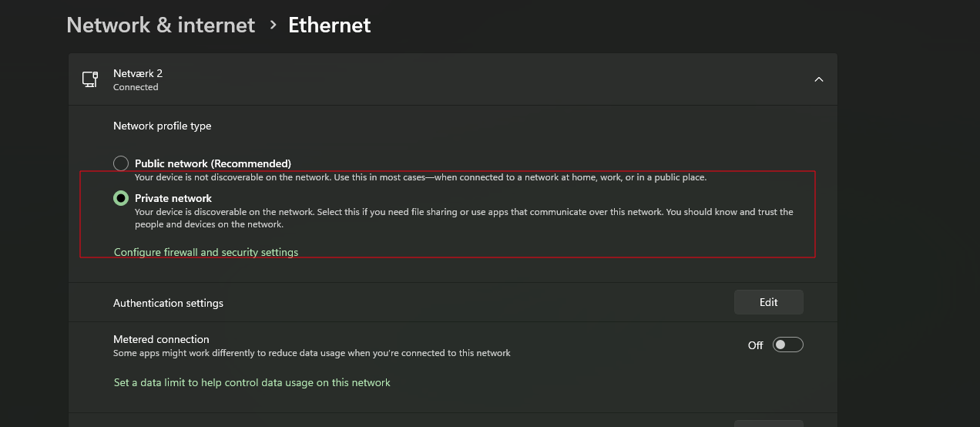Open the Set a data limit link
Image resolution: width=980 pixels, height=427 pixels.
[252, 382]
